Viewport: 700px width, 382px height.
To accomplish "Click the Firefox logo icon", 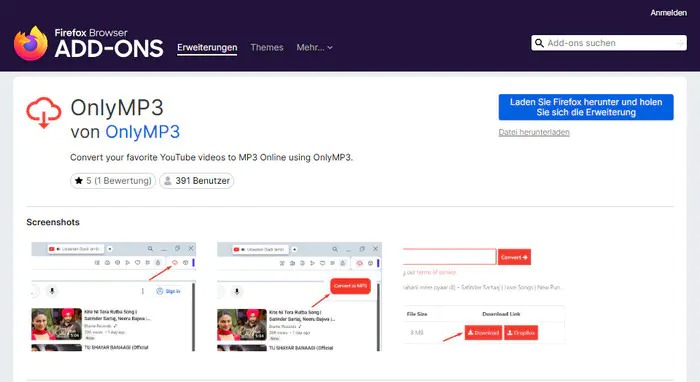I will point(31,43).
